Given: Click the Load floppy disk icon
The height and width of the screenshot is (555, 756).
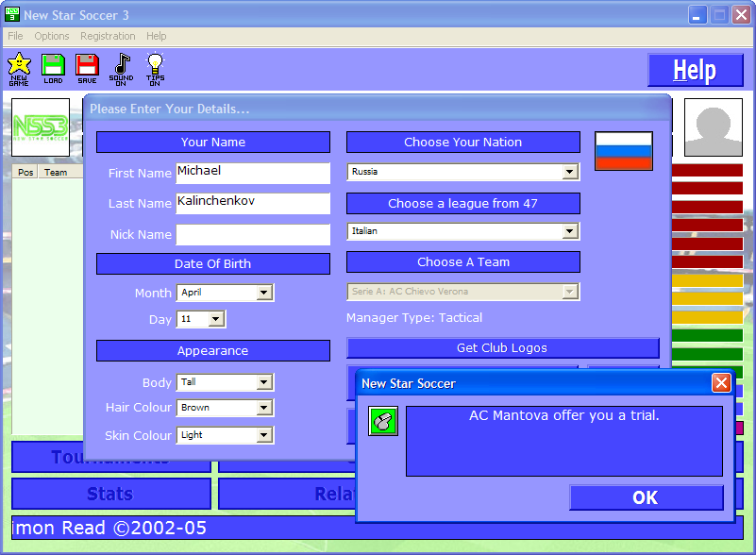Looking at the screenshot, I should tap(53, 68).
